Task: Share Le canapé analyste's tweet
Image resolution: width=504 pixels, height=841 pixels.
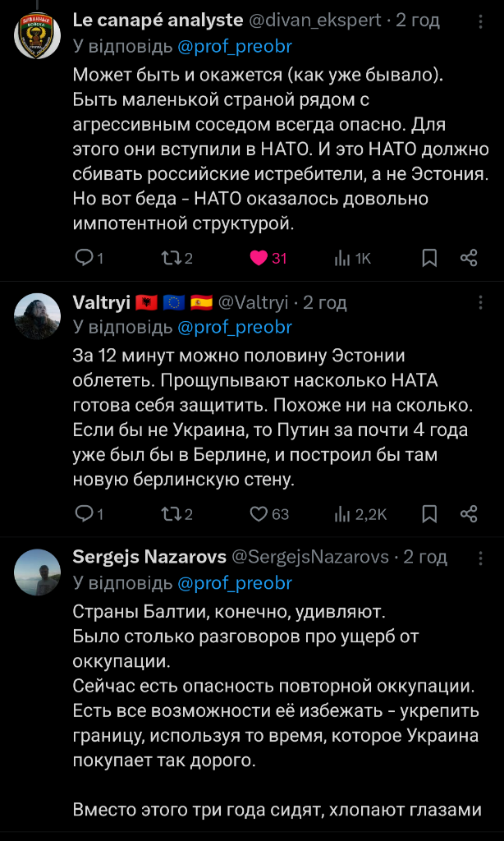Action: pyautogui.click(x=469, y=258)
